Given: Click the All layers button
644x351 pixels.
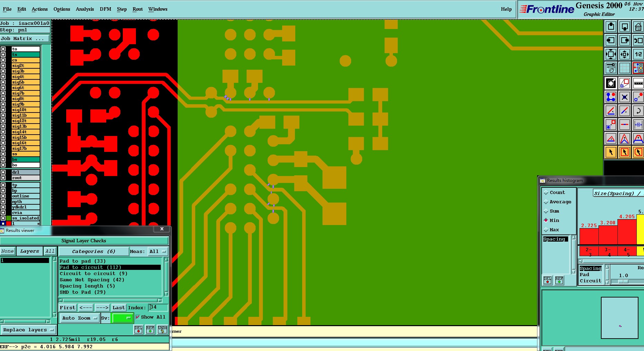Looking at the screenshot, I should point(50,251).
